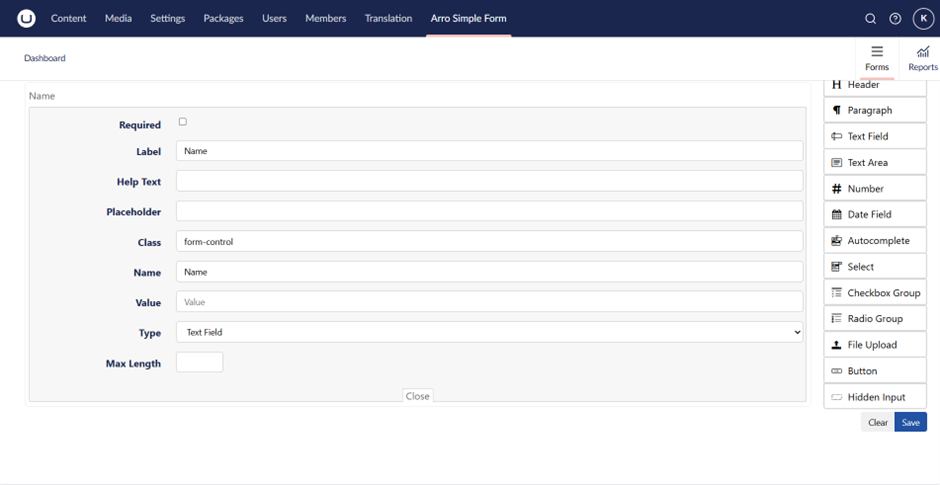The height and width of the screenshot is (485, 940).
Task: Enable the Required checkbox
Action: [x=183, y=122]
